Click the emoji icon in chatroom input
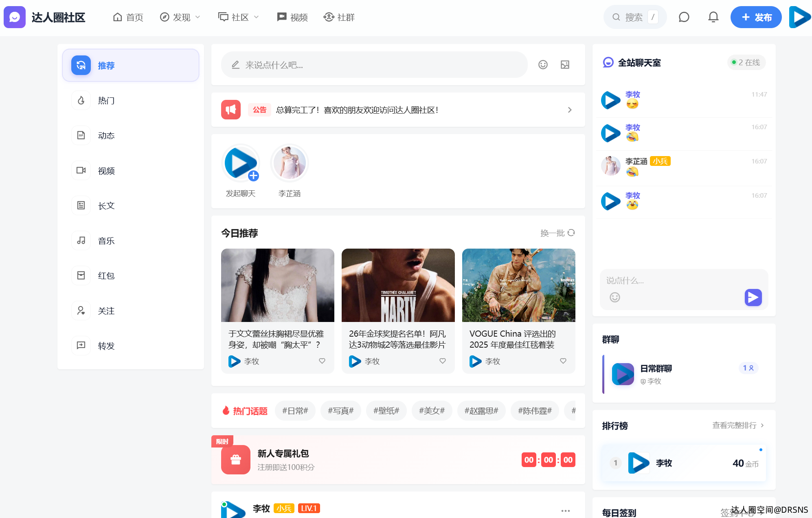 614,298
